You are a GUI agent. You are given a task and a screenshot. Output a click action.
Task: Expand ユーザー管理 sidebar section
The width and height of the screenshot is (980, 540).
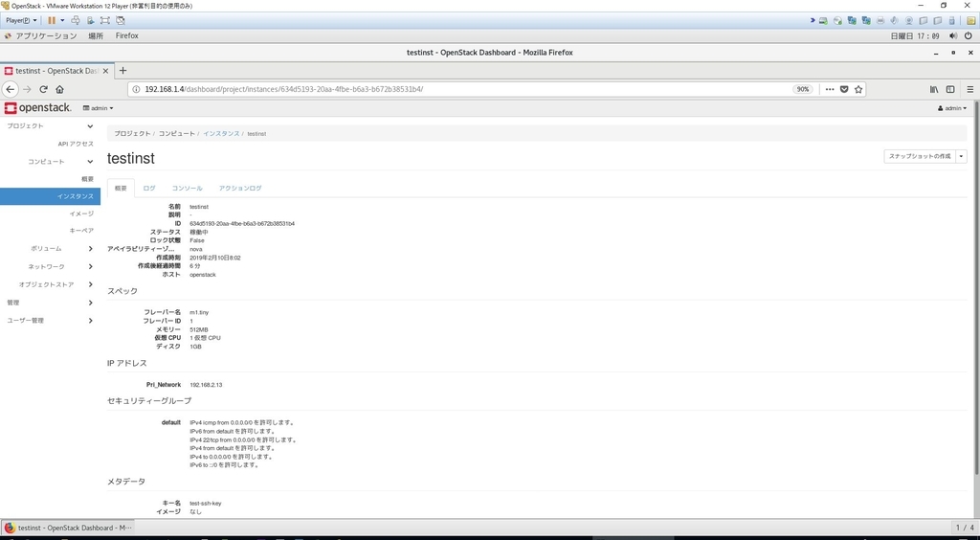point(50,321)
